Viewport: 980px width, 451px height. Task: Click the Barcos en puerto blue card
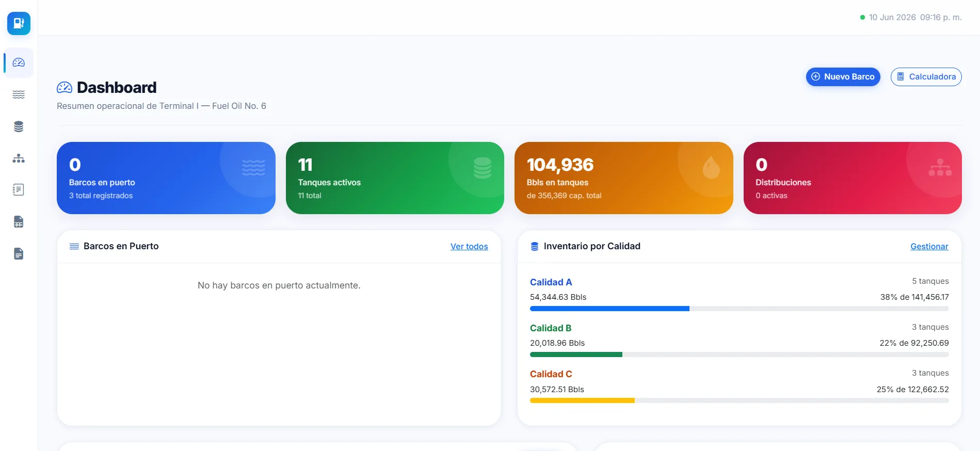[x=166, y=178]
